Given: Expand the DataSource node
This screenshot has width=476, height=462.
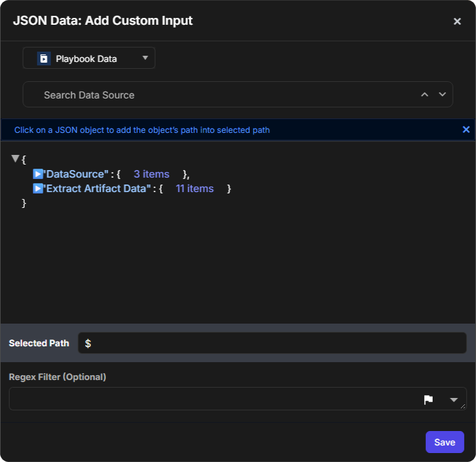Looking at the screenshot, I should [x=38, y=174].
